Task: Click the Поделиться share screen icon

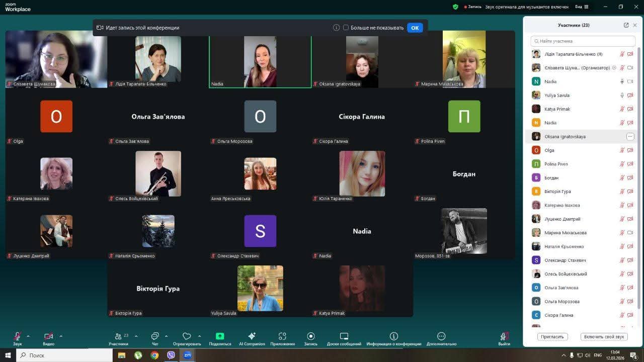Action: pyautogui.click(x=220, y=336)
